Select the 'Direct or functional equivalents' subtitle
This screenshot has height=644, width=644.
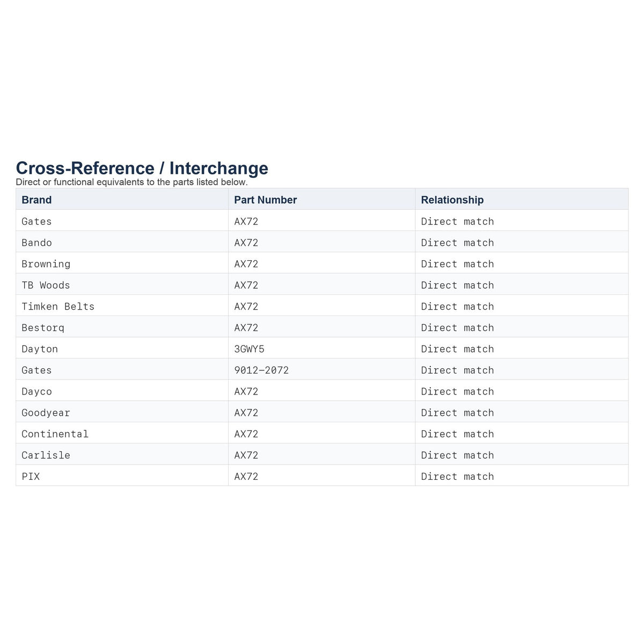point(132,182)
